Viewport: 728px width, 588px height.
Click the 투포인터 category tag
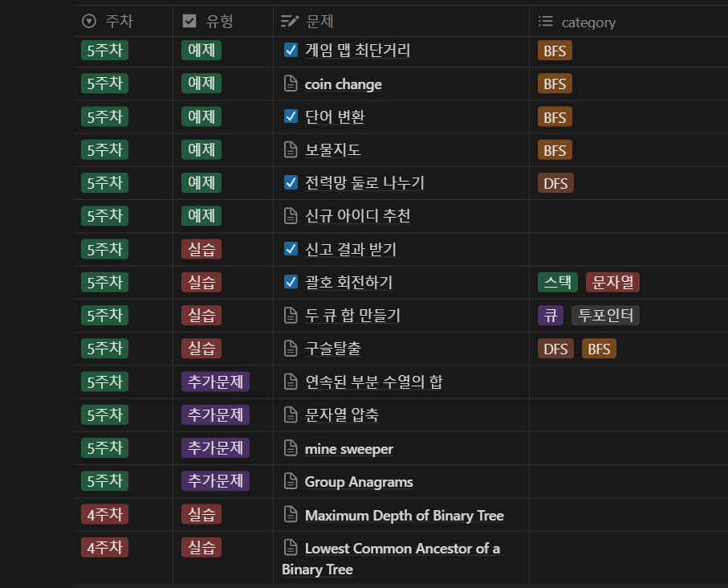click(x=605, y=315)
